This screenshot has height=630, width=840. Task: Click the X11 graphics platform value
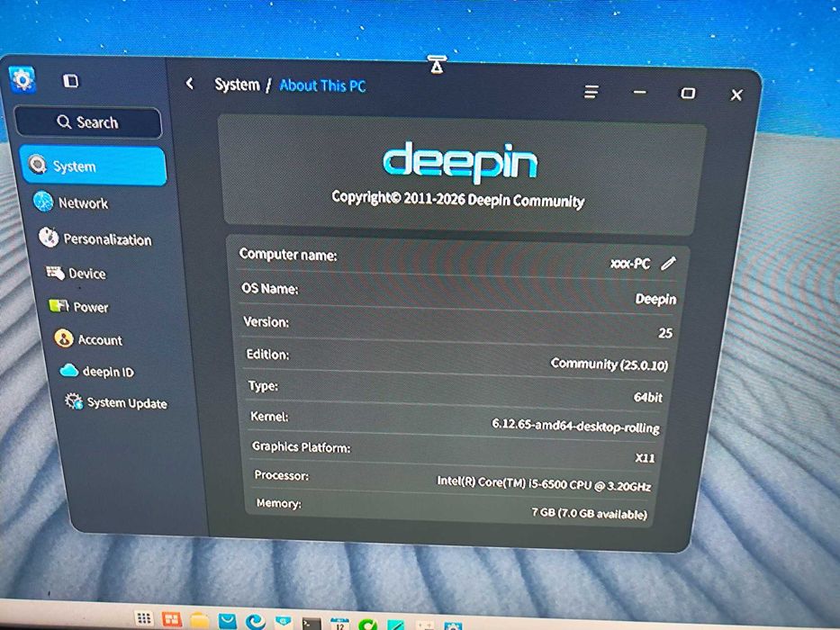point(645,457)
